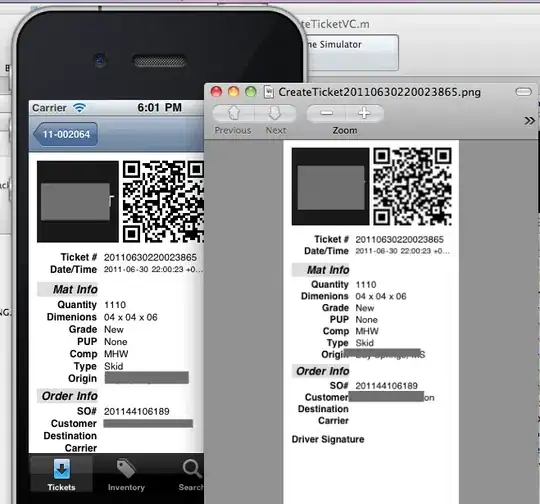Tap the 11-002064 back button in simulator
Image resolution: width=540 pixels, height=504 pixels.
65,134
